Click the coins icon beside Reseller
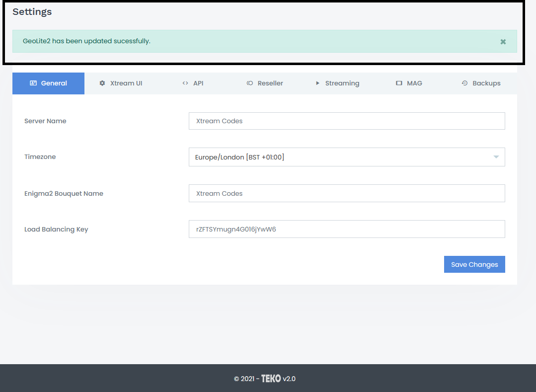536x392 pixels. pyautogui.click(x=250, y=83)
